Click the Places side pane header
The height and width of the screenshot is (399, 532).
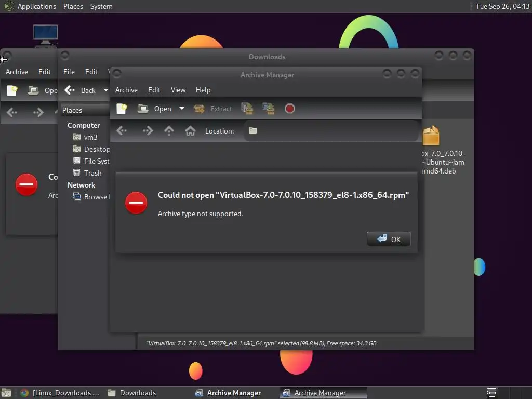[x=85, y=110]
